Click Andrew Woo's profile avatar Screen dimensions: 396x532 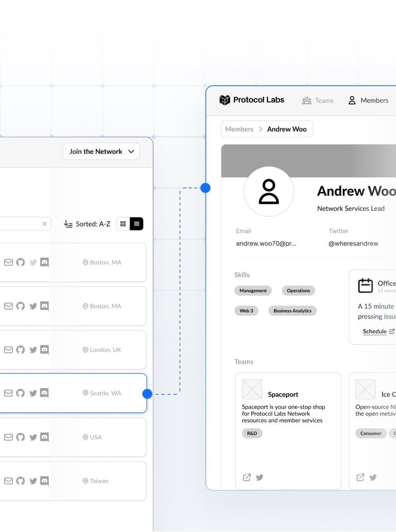(x=269, y=192)
